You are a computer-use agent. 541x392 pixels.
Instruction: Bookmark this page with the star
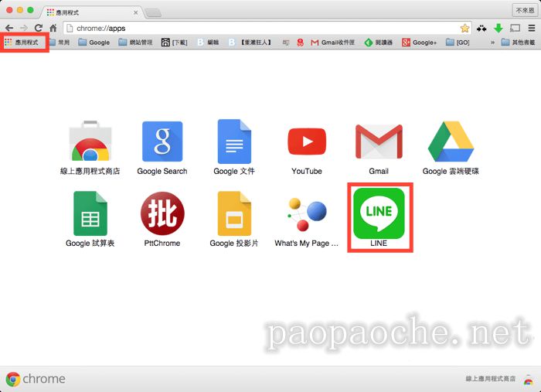pos(464,29)
